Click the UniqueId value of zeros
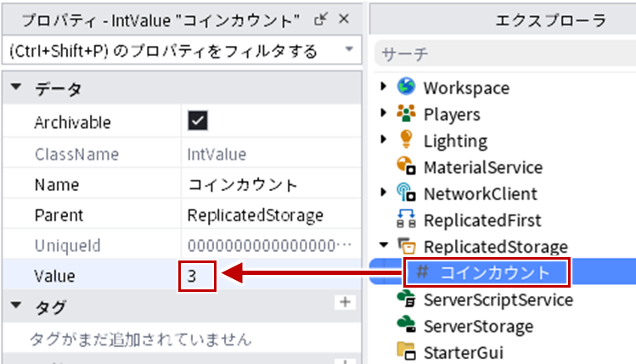Viewport: 636px width, 364px height. point(271,246)
